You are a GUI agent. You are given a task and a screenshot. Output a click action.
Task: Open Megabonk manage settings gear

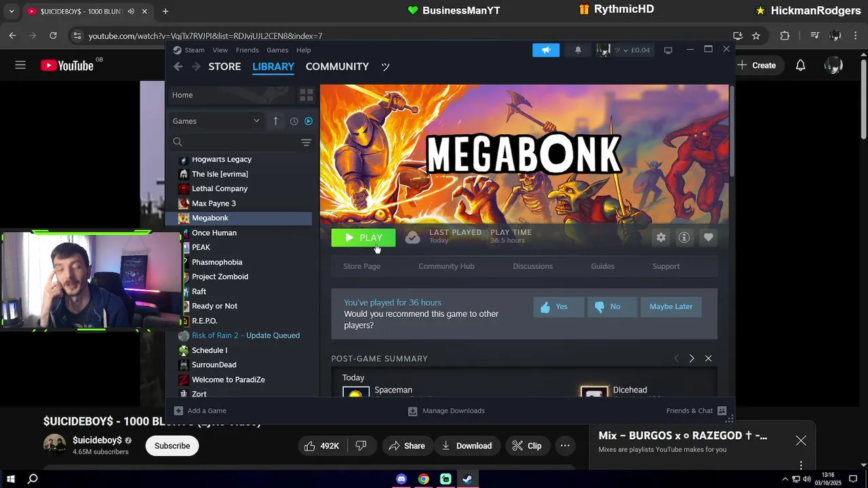661,238
